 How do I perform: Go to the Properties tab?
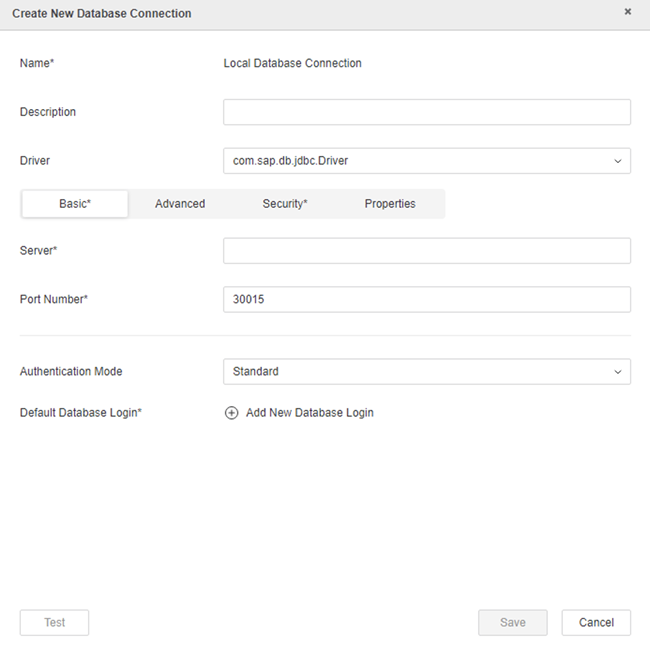tap(390, 204)
